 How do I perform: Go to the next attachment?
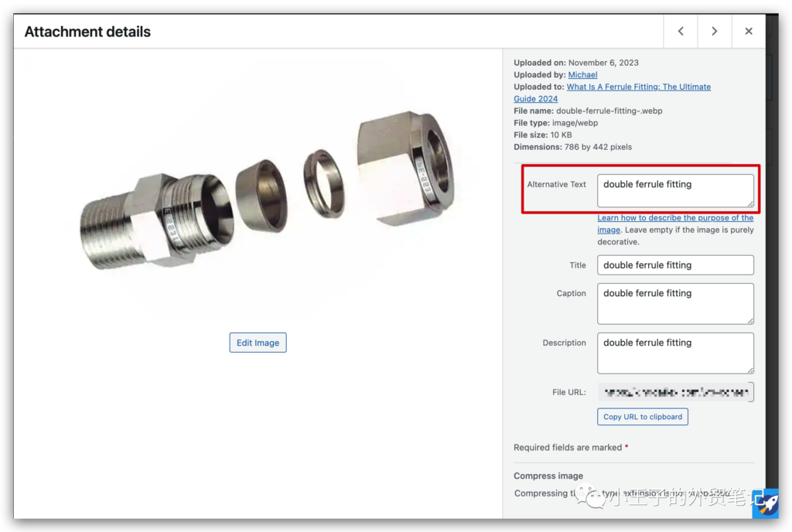coord(714,32)
